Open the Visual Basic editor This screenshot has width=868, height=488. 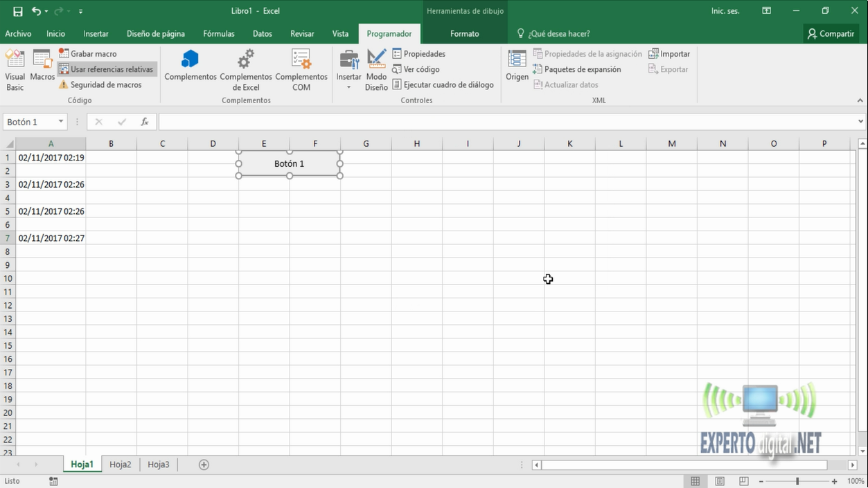tap(15, 70)
